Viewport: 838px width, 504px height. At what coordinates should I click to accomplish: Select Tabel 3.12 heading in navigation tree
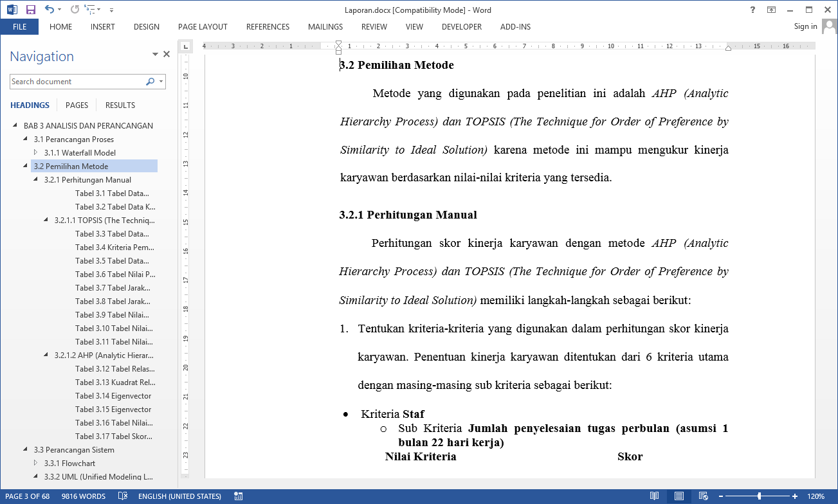(114, 369)
